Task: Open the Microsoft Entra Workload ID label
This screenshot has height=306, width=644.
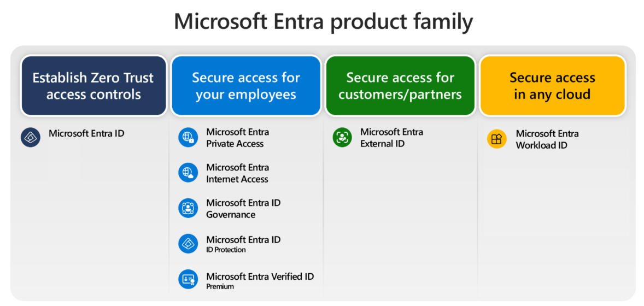Action: click(547, 139)
